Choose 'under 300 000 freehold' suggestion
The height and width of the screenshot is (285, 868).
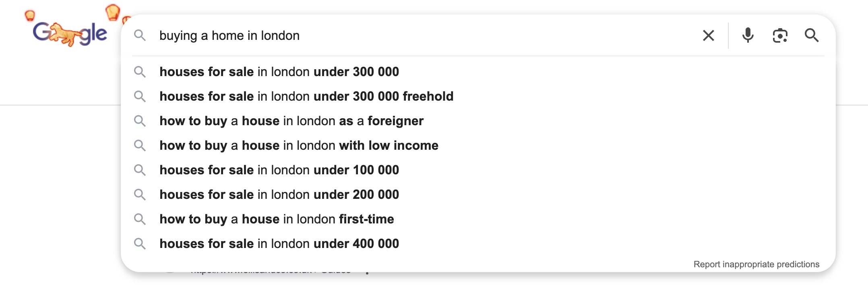[306, 96]
